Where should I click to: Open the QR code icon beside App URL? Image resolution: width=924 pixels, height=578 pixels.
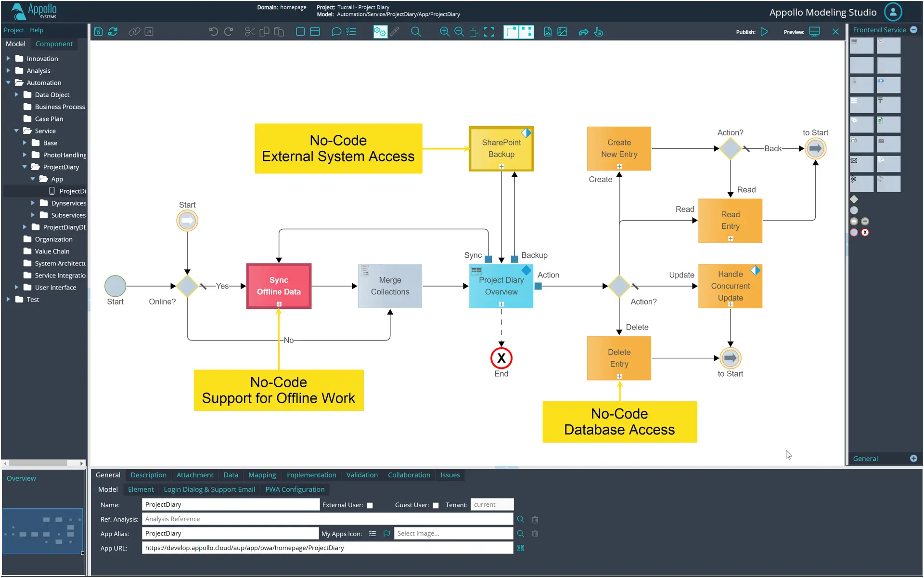(x=521, y=548)
